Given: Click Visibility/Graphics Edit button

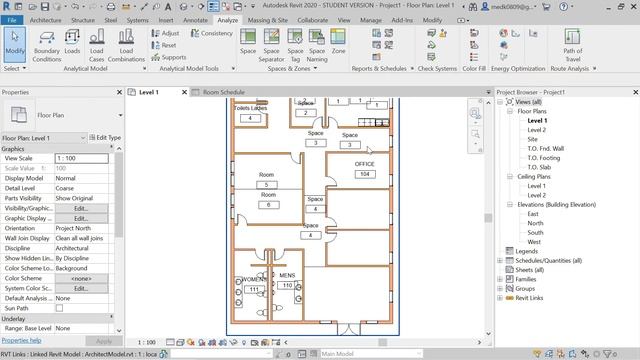Looking at the screenshot, I should click(x=81, y=208).
